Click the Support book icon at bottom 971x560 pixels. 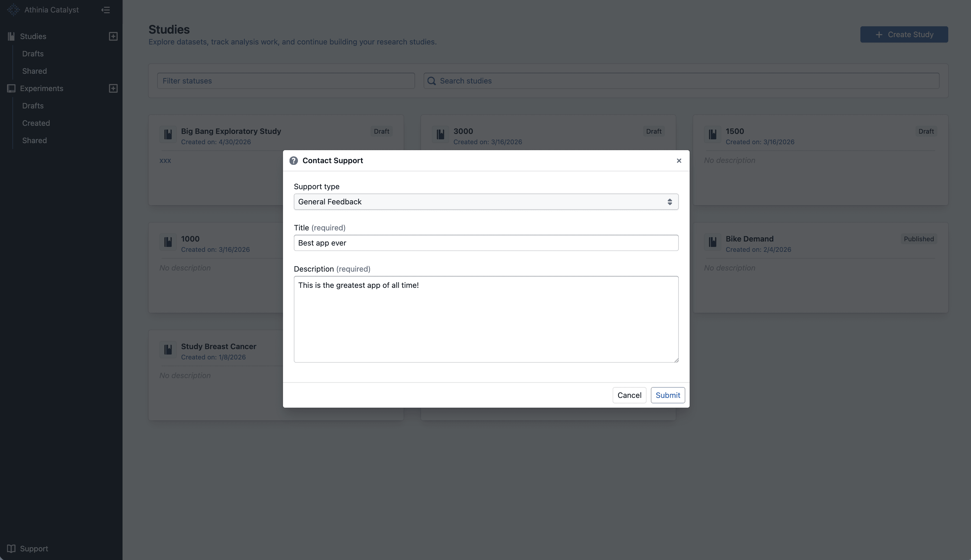click(11, 548)
